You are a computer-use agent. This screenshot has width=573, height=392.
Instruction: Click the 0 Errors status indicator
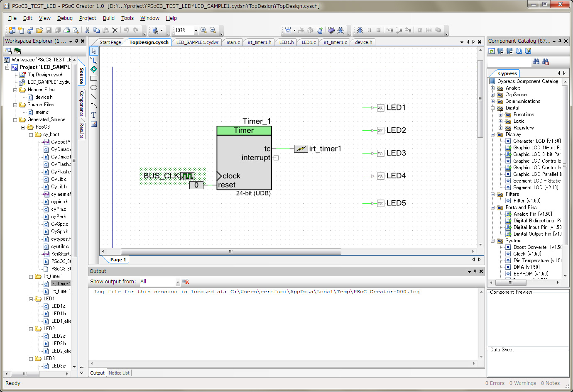pyautogui.click(x=495, y=383)
